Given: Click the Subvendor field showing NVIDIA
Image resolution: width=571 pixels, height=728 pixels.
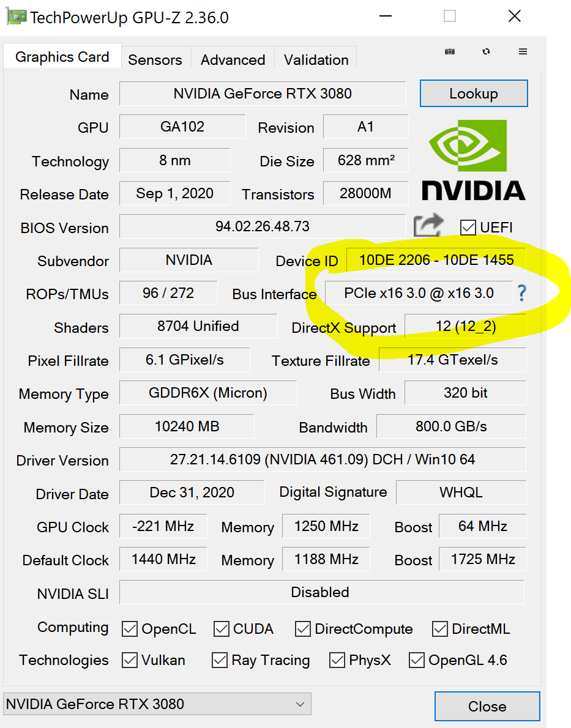Looking at the screenshot, I should [188, 259].
